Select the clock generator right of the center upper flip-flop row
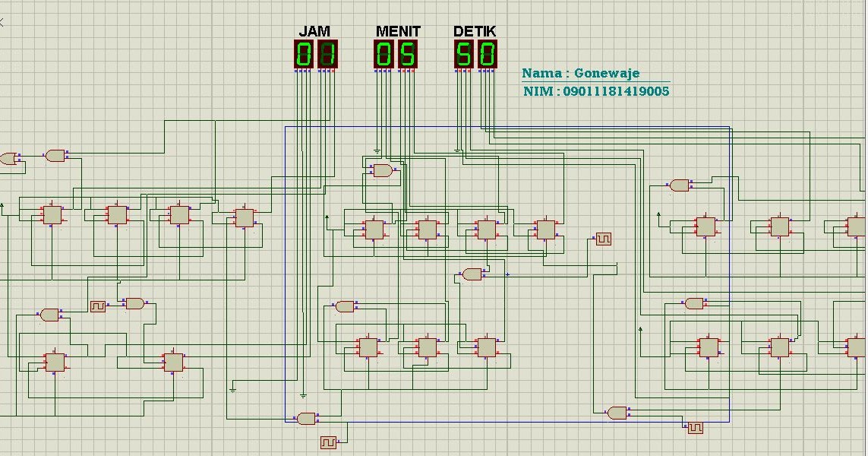Screen dimensions: 868x456 604,239
